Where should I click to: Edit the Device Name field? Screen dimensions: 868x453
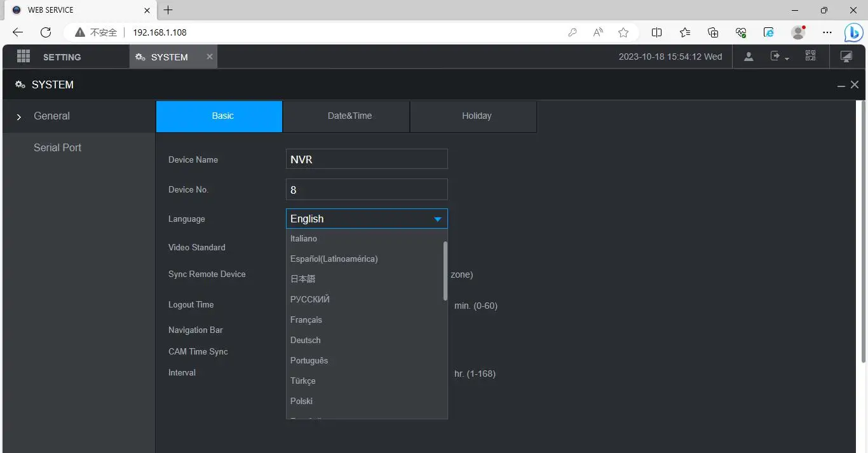tap(367, 159)
